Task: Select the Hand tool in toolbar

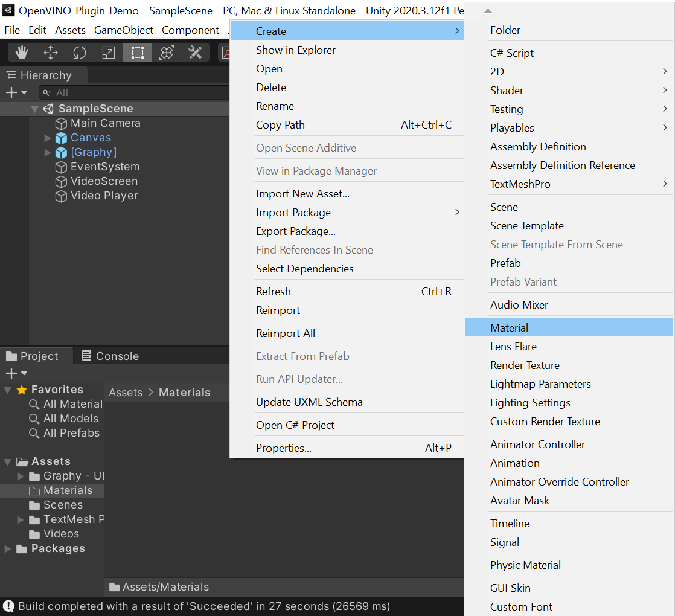Action: (22, 53)
